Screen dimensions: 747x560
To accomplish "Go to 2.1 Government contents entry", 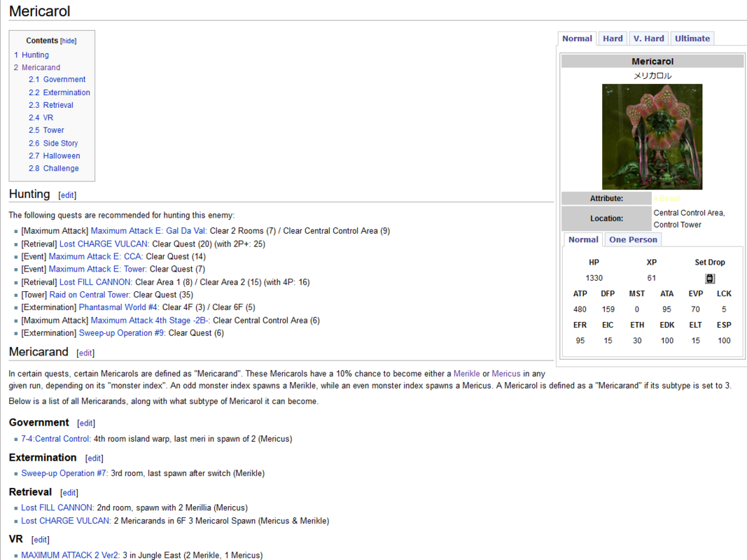I will pos(57,80).
